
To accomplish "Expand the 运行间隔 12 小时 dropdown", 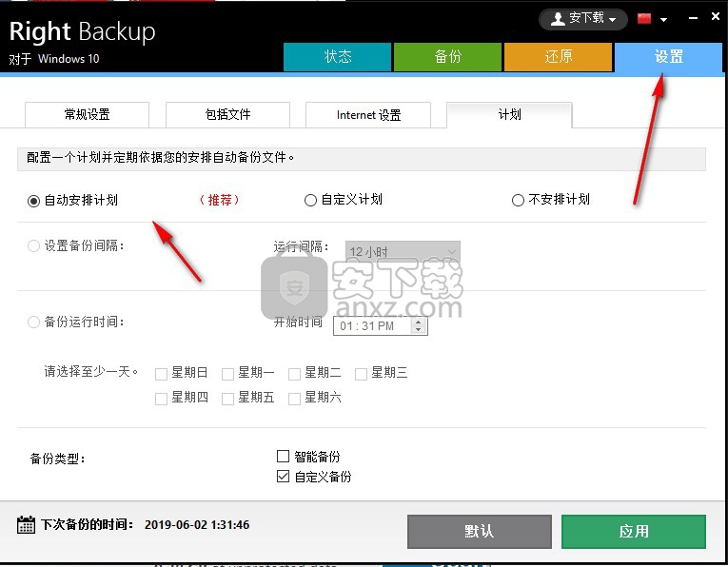I will [403, 252].
